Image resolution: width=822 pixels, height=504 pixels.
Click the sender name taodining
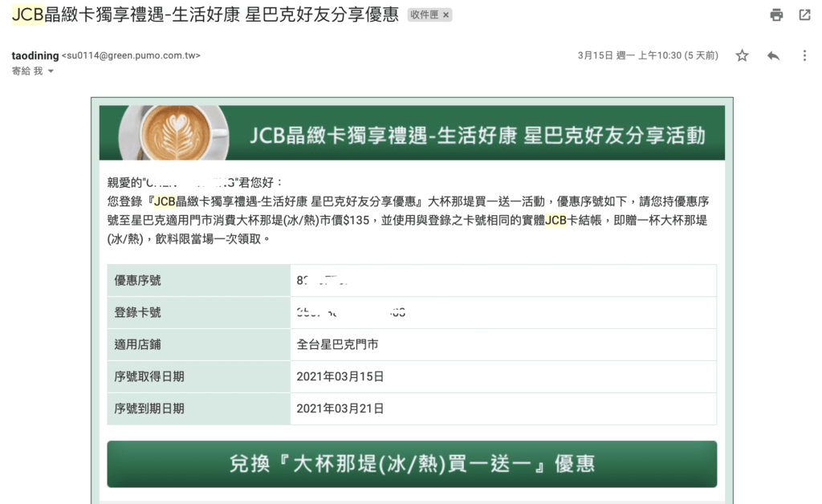pos(35,55)
